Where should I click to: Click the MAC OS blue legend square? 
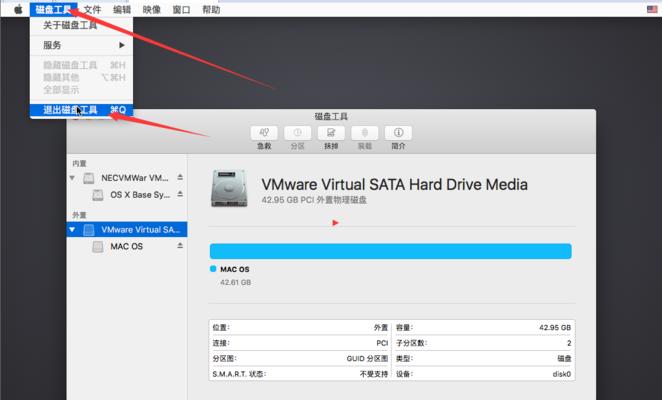[x=213, y=269]
